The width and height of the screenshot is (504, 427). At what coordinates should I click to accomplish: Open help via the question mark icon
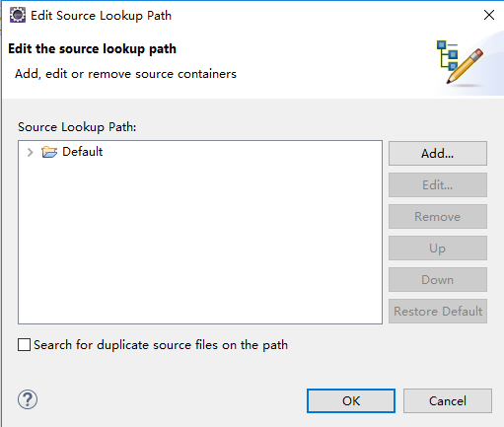(28, 399)
